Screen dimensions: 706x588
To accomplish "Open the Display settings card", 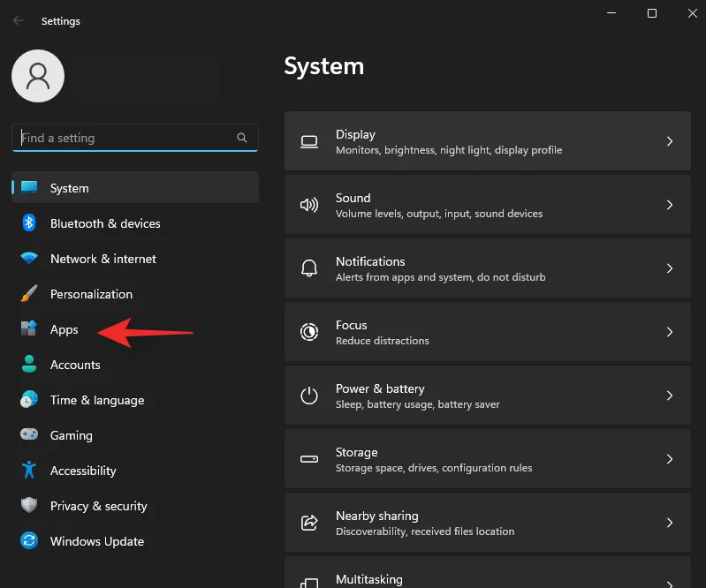I will coord(488,140).
